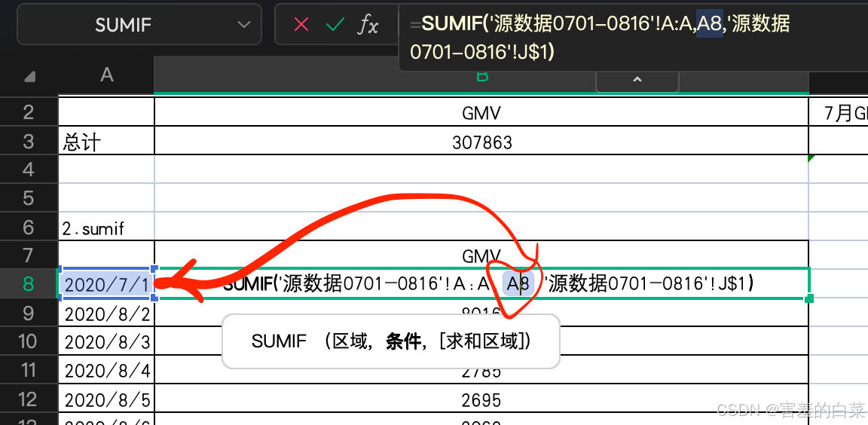This screenshot has width=868, height=425.
Task: Select row 12 header
Action: (x=29, y=399)
